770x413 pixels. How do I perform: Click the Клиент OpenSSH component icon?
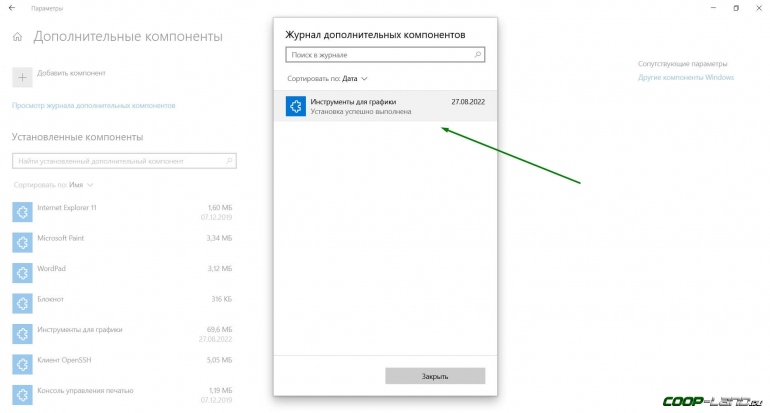[x=22, y=362]
